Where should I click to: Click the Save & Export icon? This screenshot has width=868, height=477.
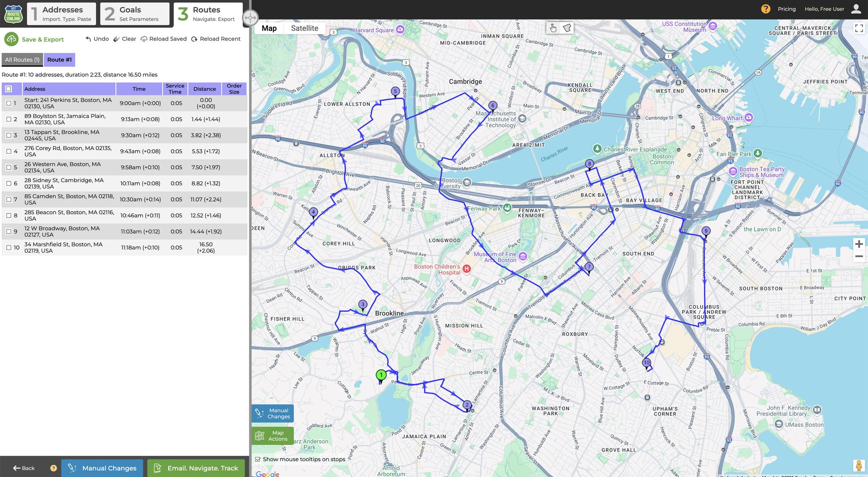click(11, 39)
